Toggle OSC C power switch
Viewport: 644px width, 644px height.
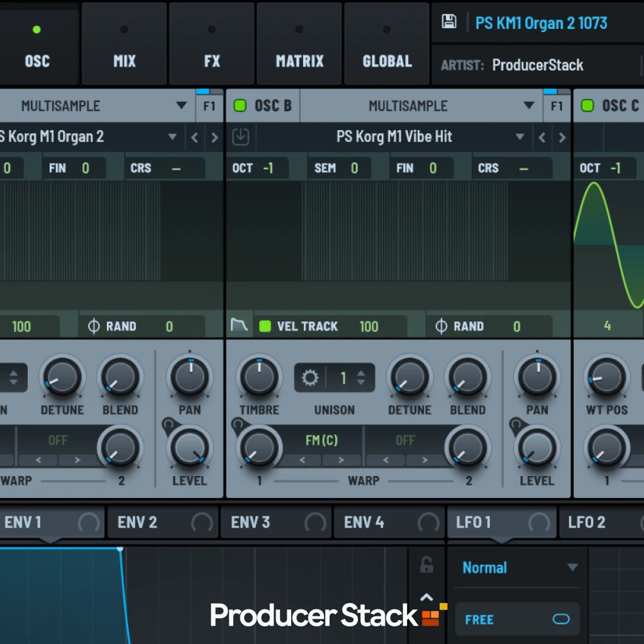click(587, 106)
